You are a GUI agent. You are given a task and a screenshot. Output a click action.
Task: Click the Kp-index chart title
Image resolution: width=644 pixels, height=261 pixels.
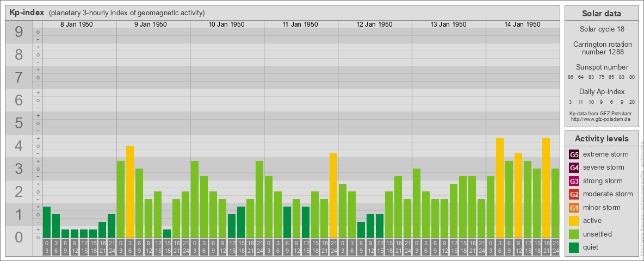(27, 13)
